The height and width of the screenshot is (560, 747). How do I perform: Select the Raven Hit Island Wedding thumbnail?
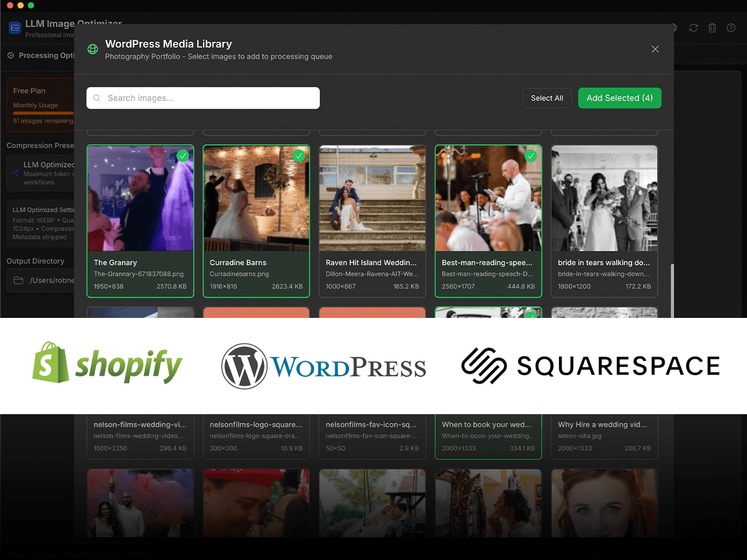tap(372, 198)
